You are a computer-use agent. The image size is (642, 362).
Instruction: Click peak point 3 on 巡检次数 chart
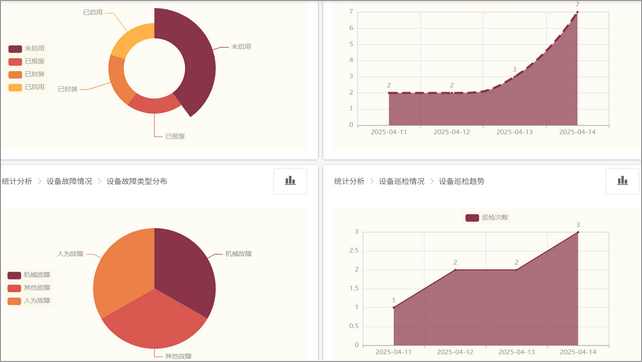[x=578, y=232]
